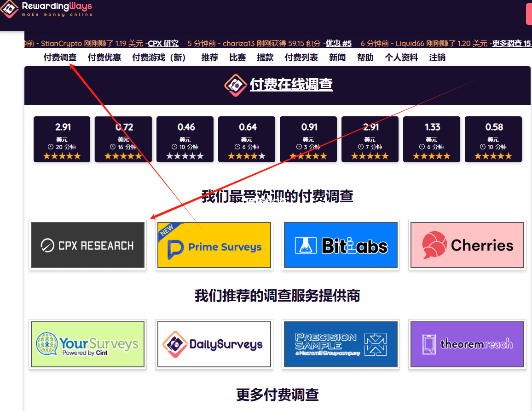Open the 0.72 美元 16 分钟 survey card
This screenshot has height=411, width=532.
coord(123,139)
